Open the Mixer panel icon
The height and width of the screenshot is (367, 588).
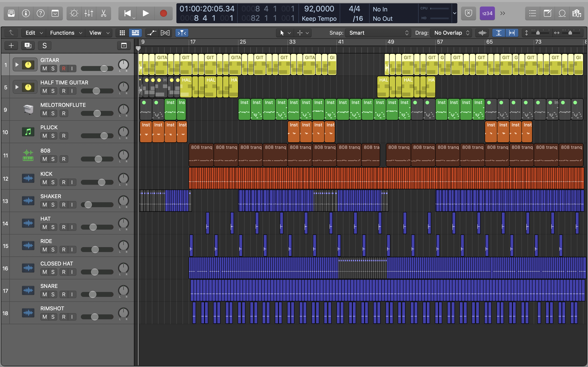(89, 13)
